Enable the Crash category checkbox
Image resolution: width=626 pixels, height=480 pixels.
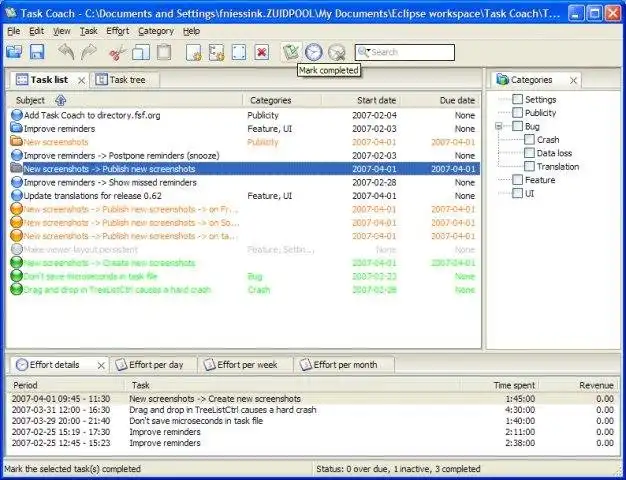[529, 140]
